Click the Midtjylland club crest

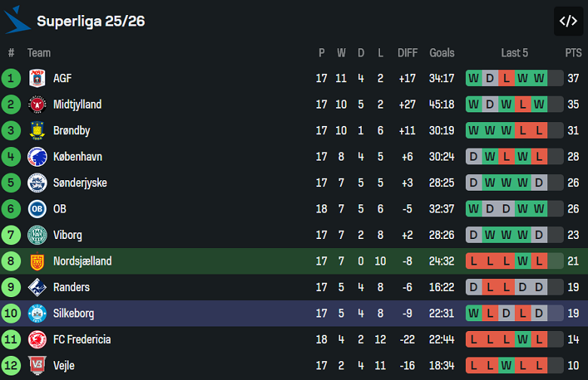coord(37,105)
